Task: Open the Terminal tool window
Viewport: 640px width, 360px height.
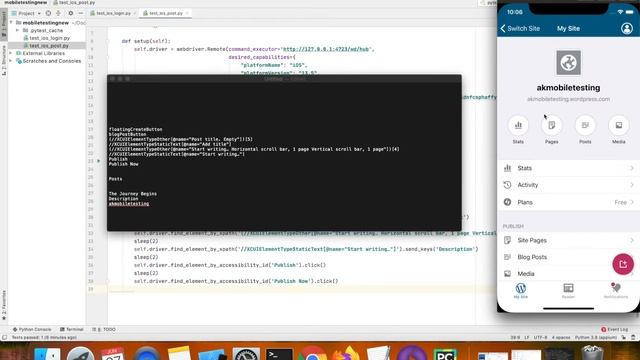Action: (x=71, y=329)
